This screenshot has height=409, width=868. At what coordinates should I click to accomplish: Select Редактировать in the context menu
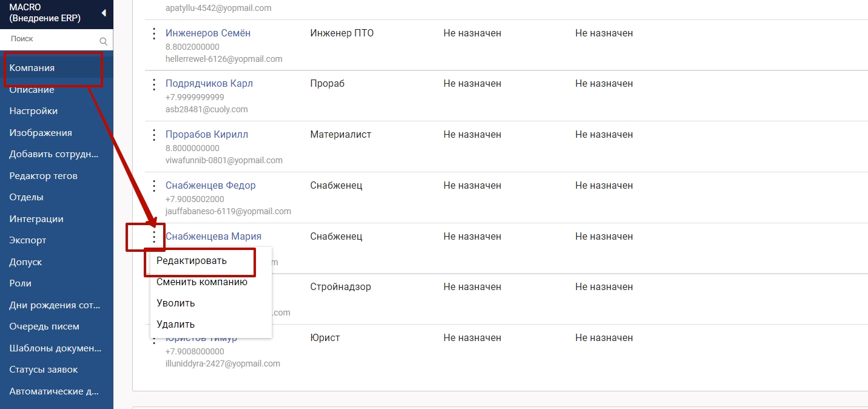192,261
